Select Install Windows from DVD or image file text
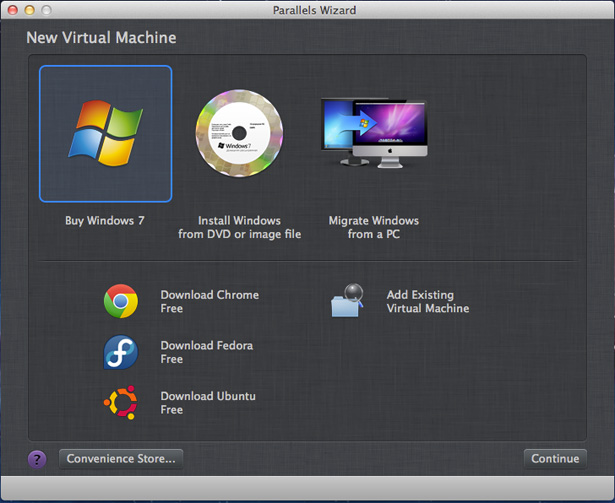 coord(239,227)
